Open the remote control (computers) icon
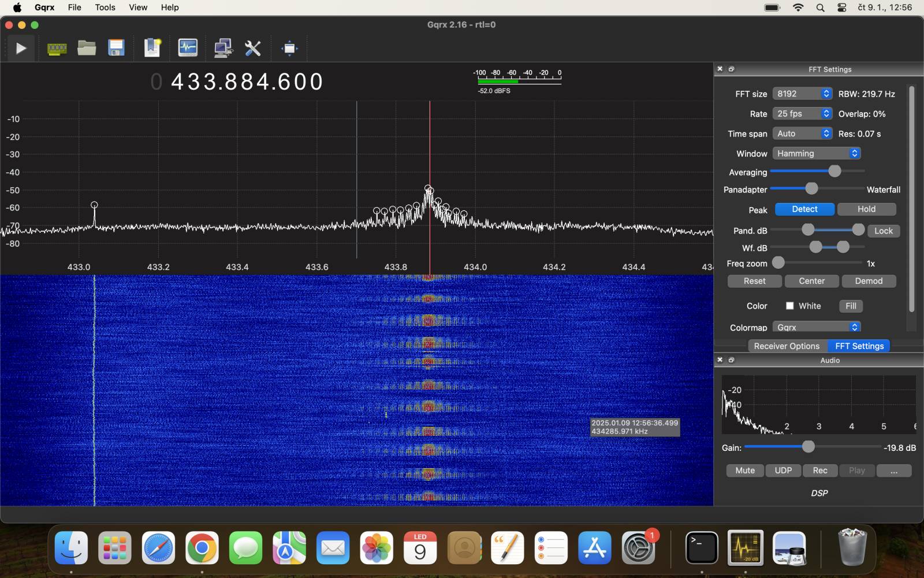Screen dimensions: 924x578 coord(223,48)
